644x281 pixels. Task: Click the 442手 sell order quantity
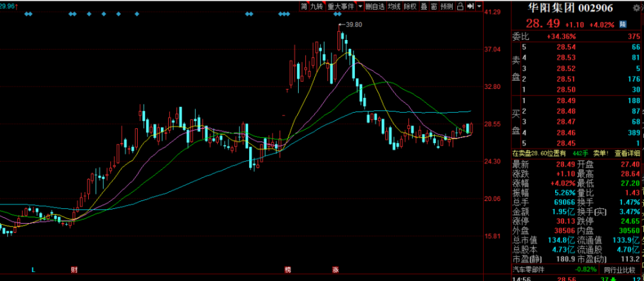click(582, 153)
